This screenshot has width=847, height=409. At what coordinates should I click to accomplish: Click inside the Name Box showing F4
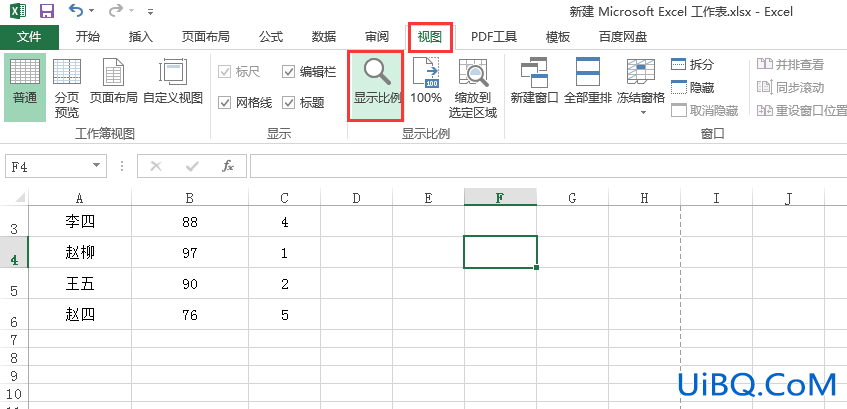coord(46,166)
